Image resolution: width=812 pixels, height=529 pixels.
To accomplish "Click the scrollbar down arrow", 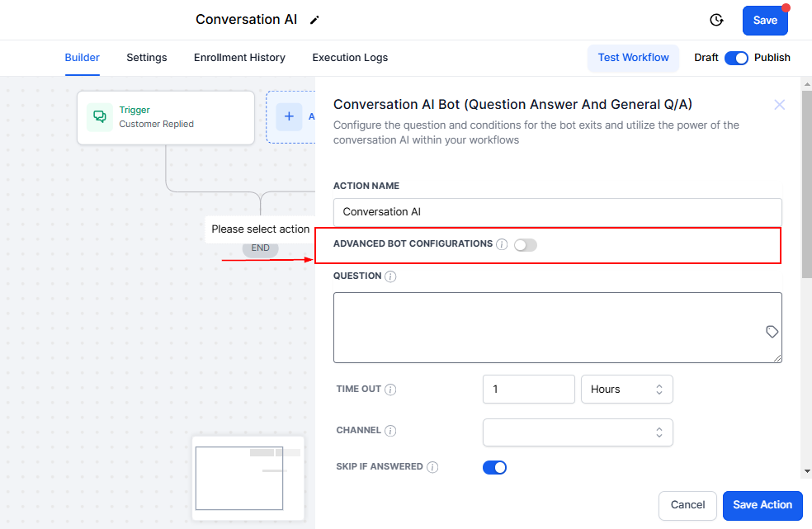I will 807,471.
